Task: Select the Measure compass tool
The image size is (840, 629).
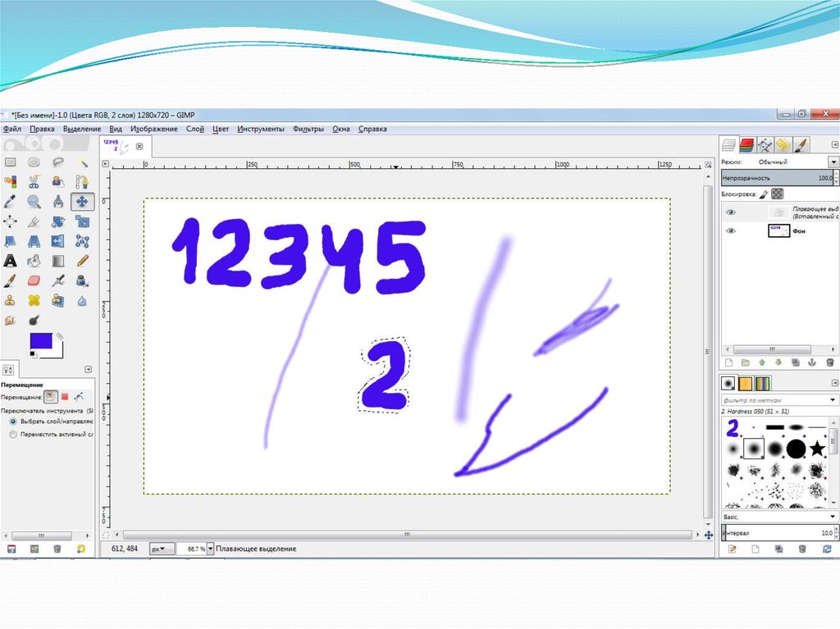Action: (58, 202)
